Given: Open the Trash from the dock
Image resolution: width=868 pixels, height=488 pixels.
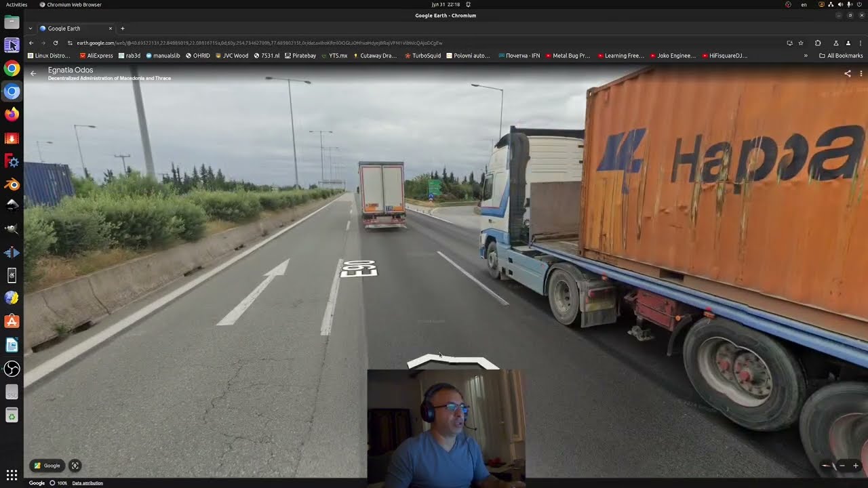Looking at the screenshot, I should pyautogui.click(x=12, y=415).
